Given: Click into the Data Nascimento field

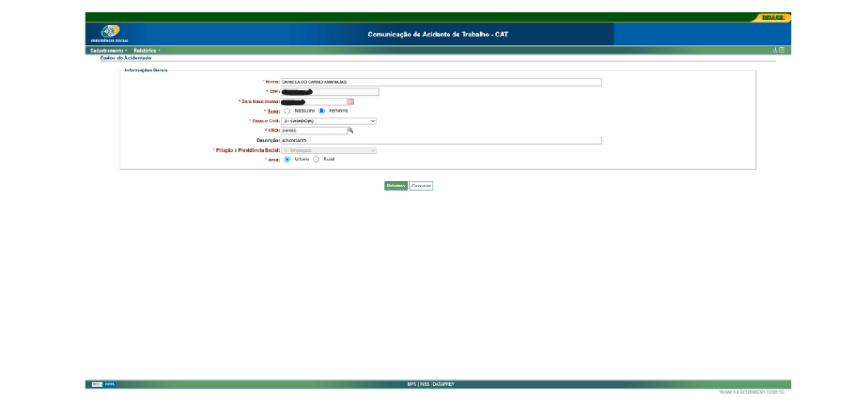Looking at the screenshot, I should (314, 102).
